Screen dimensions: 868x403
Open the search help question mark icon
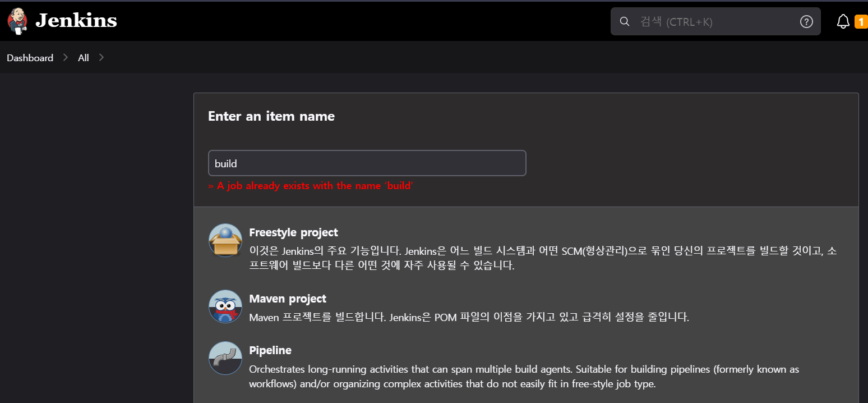pyautogui.click(x=806, y=22)
